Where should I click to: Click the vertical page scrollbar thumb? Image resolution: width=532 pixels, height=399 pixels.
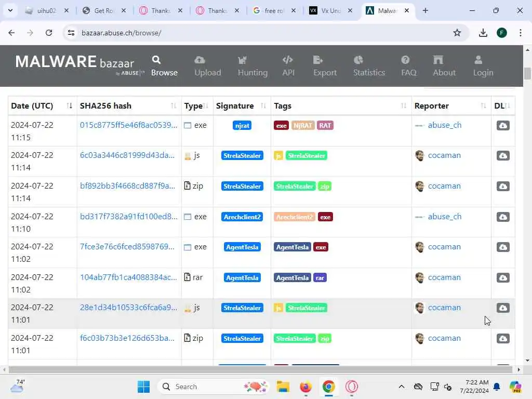click(x=527, y=74)
